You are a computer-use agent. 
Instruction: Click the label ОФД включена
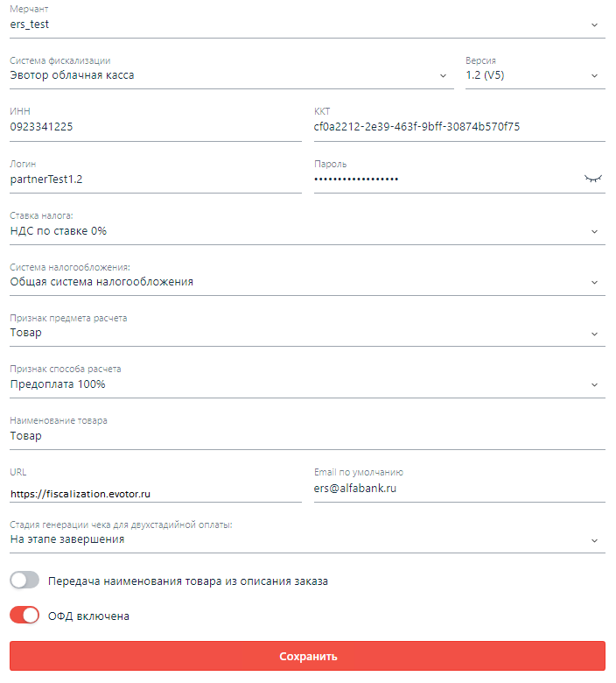(x=88, y=616)
